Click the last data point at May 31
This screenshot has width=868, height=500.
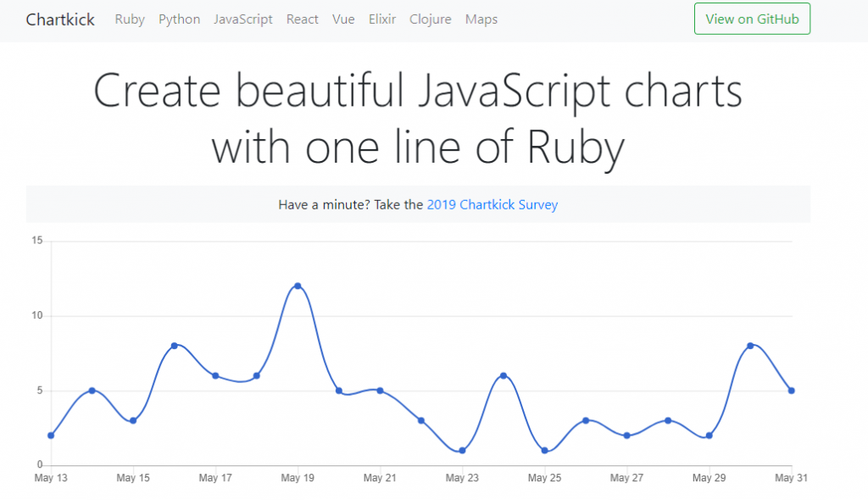pyautogui.click(x=792, y=391)
